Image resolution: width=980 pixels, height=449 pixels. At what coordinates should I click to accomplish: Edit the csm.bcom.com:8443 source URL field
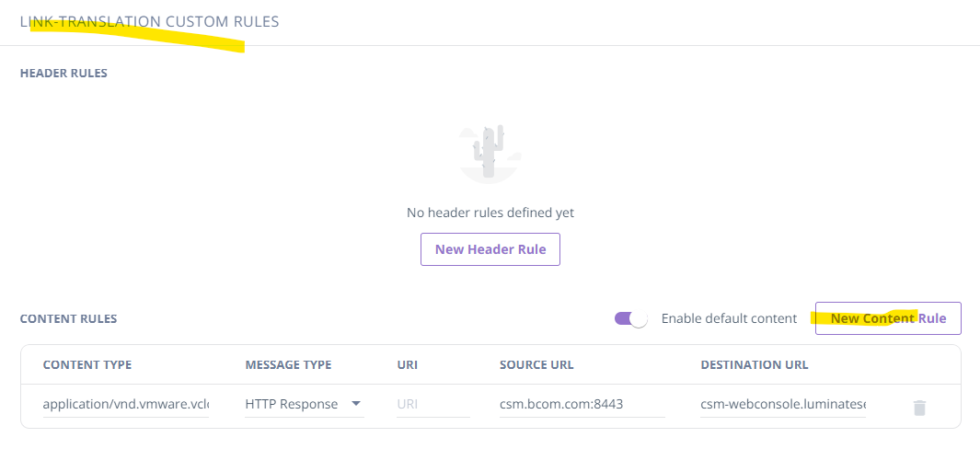[x=582, y=404]
